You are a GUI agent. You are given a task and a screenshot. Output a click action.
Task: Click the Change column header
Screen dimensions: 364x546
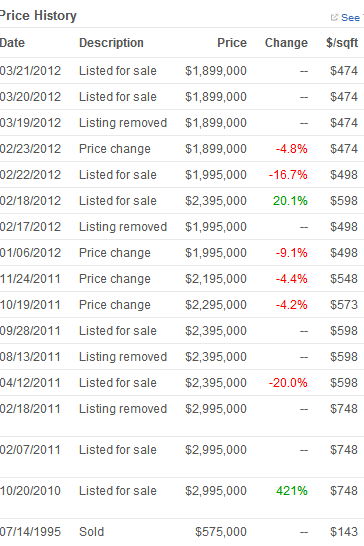click(x=286, y=43)
